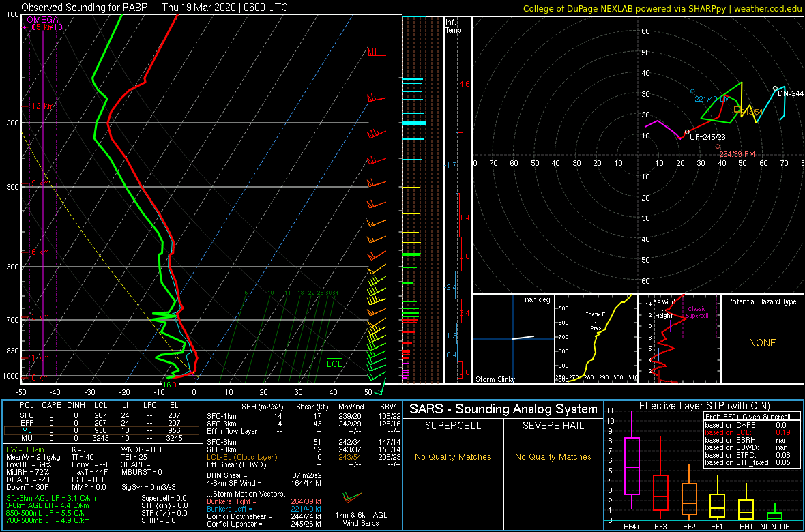Select the SFC parcel row
Viewport: 805px width, 532px height.
[x=102, y=414]
